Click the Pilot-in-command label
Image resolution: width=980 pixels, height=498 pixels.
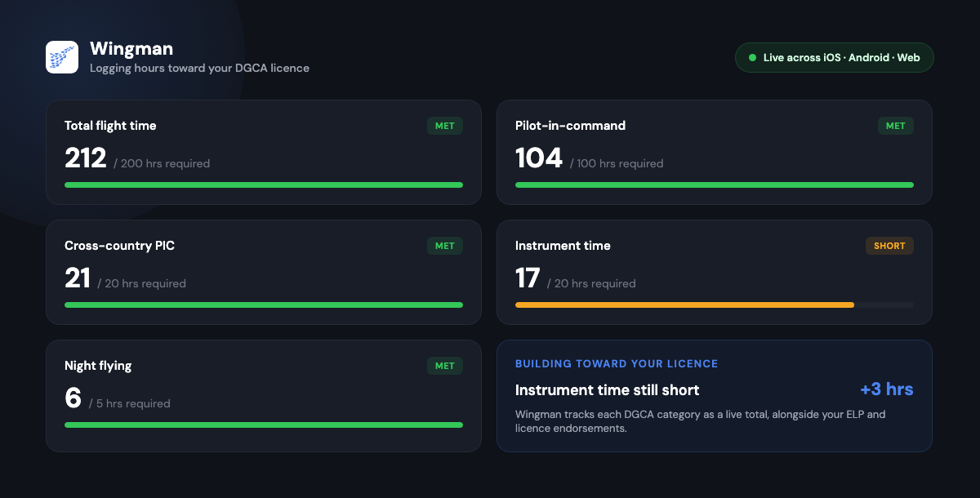click(x=571, y=126)
